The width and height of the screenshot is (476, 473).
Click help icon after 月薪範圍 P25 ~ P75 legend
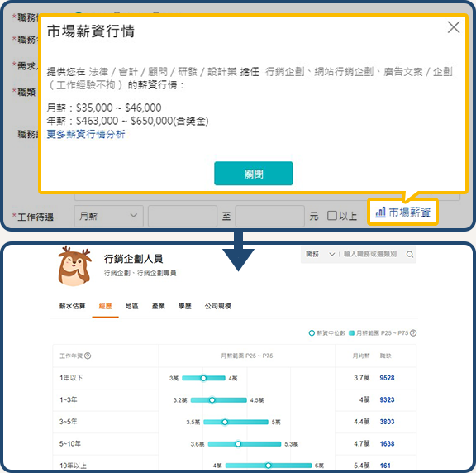click(x=413, y=333)
